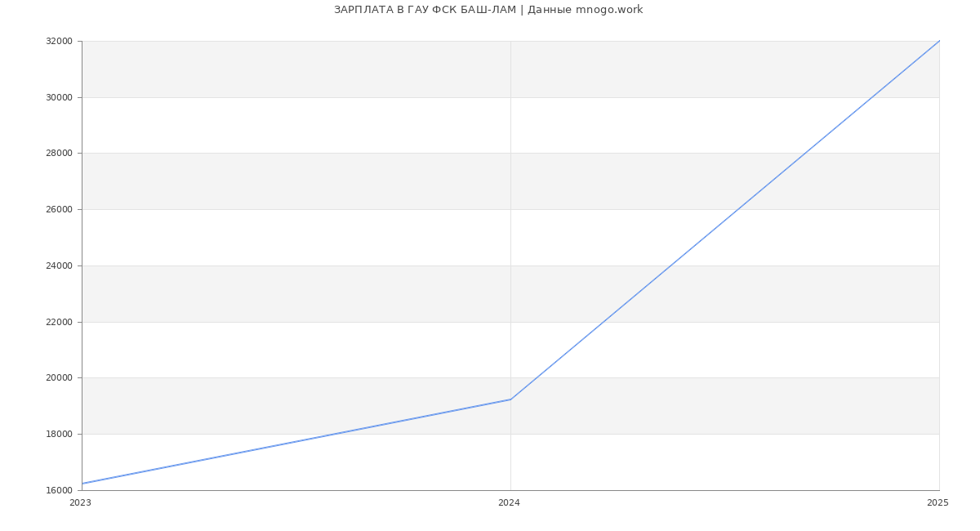This screenshot has height=531, width=980.
Task: Click the "mnogo.work" text in the title
Action: tap(609, 10)
